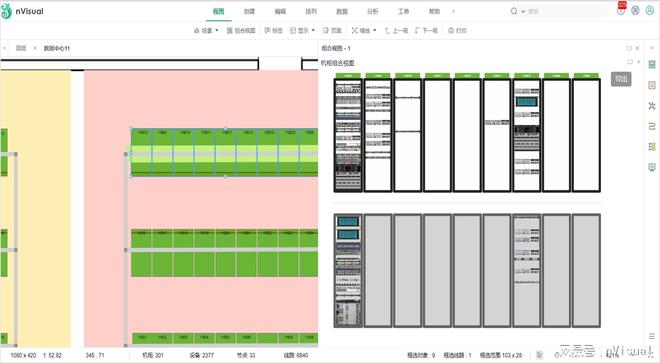660x363 pixels.
Task: Expand the search type dropdown arrow
Action: tap(523, 12)
